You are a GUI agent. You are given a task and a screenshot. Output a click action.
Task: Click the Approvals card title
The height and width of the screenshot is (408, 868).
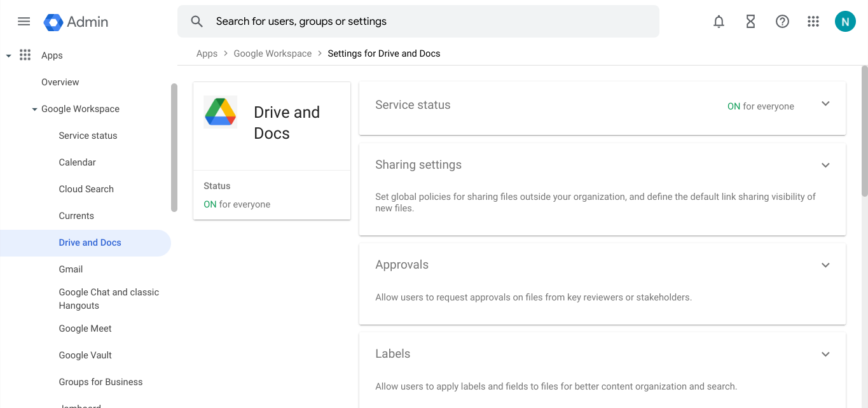tap(402, 265)
